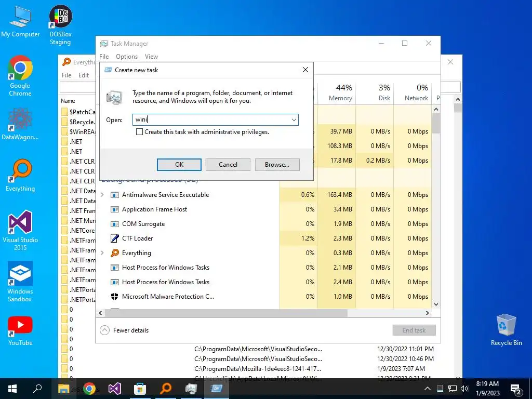This screenshot has height=399, width=532.
Task: Open Task Manager Options menu
Action: (127, 57)
